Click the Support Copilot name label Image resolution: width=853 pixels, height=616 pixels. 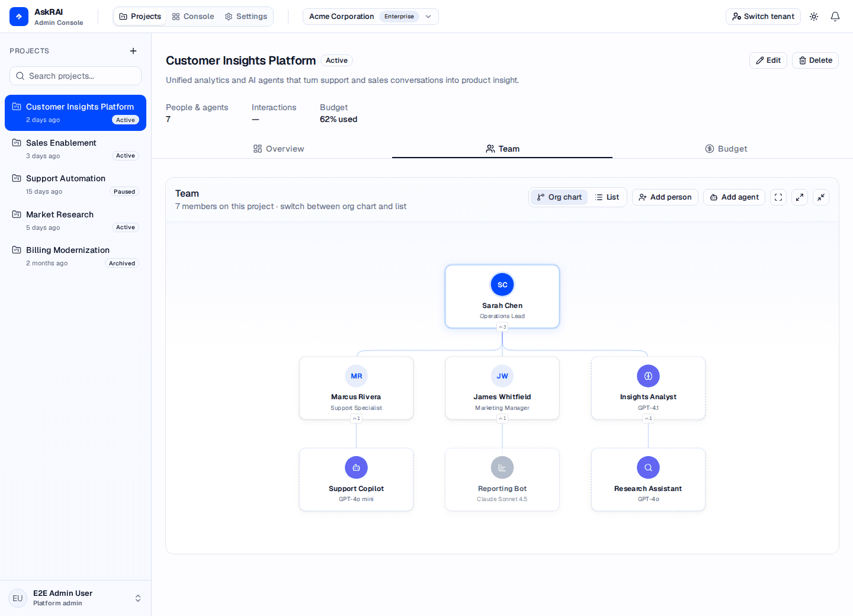tap(356, 489)
